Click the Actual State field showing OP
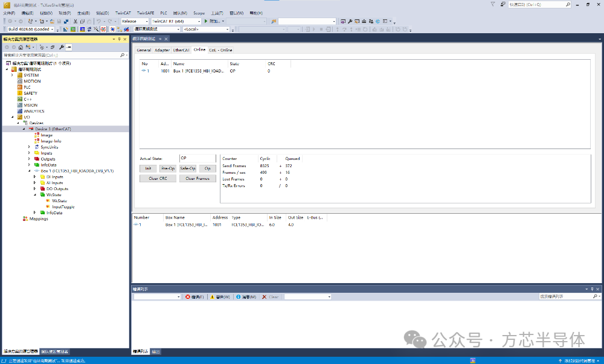Viewport: 604px width, 364px height. click(198, 158)
